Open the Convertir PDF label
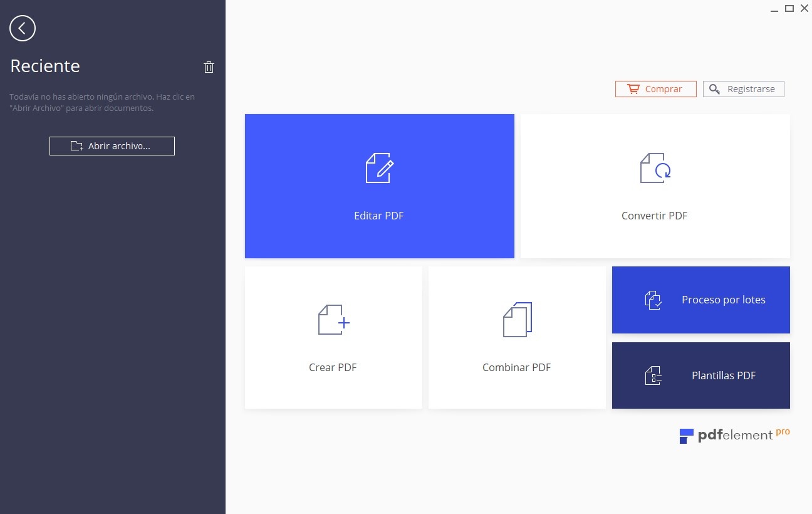Image resolution: width=812 pixels, height=514 pixels. coord(655,216)
